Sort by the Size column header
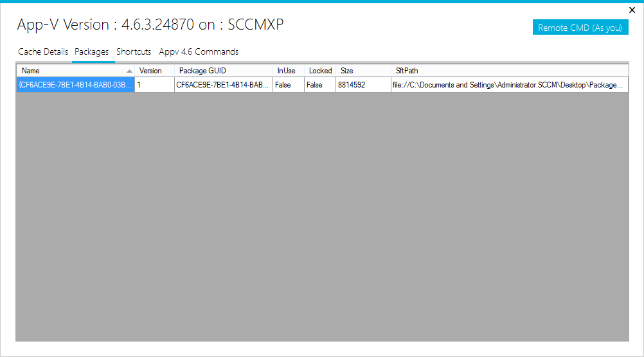The height and width of the screenshot is (357, 644). tap(364, 71)
